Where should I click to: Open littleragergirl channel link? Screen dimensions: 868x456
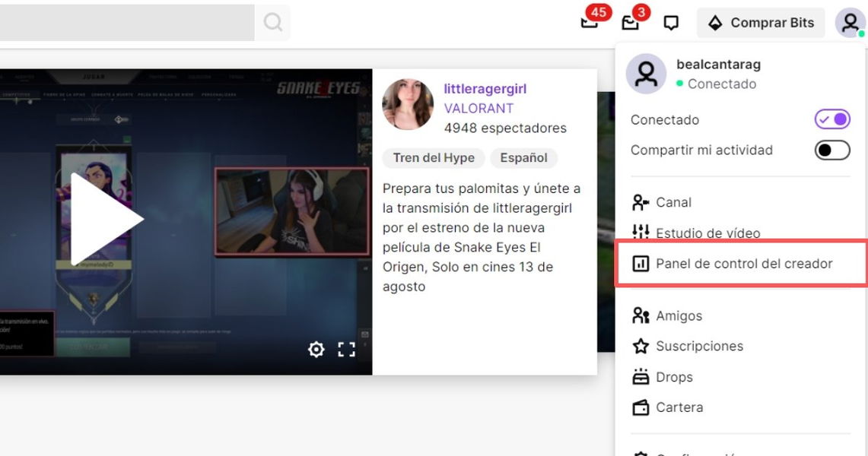485,89
